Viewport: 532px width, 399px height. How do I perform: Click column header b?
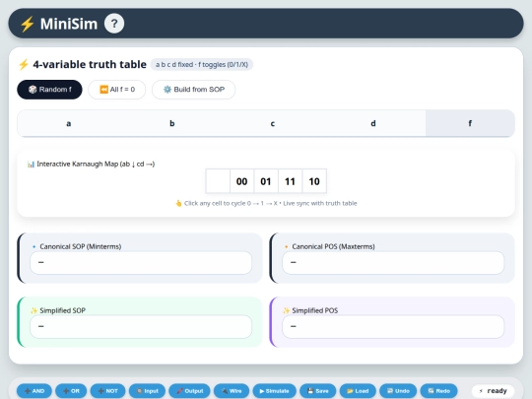(x=172, y=123)
